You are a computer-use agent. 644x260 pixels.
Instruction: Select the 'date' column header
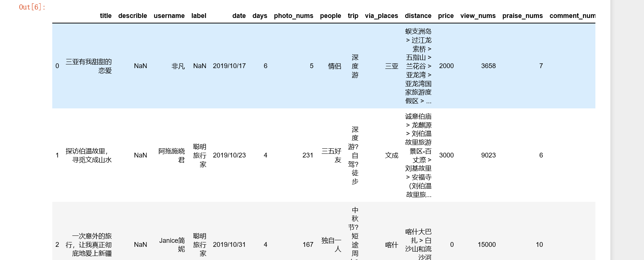(x=239, y=16)
